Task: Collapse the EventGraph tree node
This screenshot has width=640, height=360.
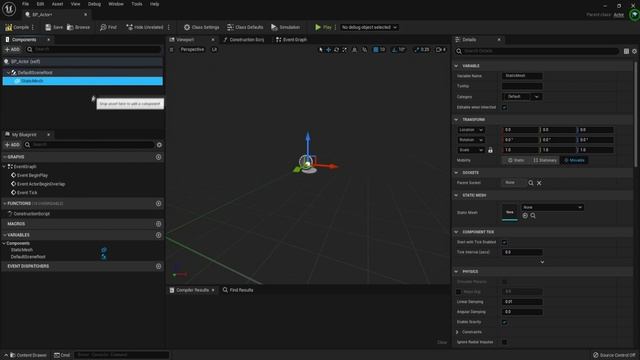Action: click(4, 167)
